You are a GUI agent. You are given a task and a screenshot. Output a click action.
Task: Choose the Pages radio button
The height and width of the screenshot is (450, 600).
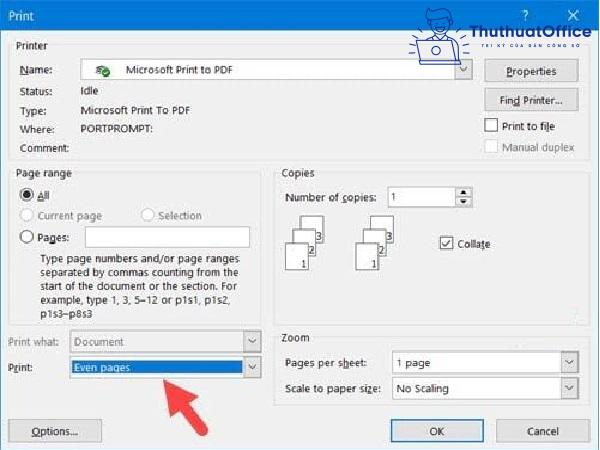pyautogui.click(x=26, y=237)
